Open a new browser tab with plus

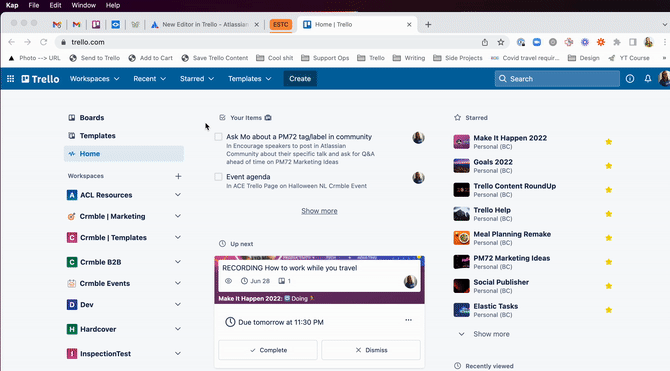(428, 24)
